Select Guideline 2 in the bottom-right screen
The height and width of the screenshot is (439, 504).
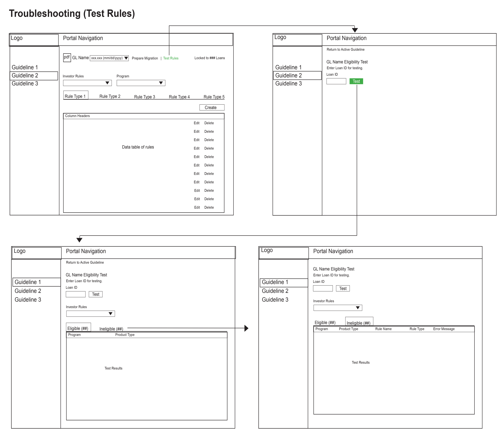(275, 291)
